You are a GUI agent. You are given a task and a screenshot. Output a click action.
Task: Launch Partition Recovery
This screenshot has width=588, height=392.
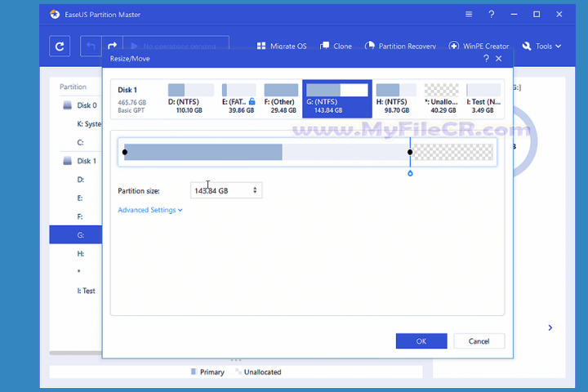coord(400,46)
